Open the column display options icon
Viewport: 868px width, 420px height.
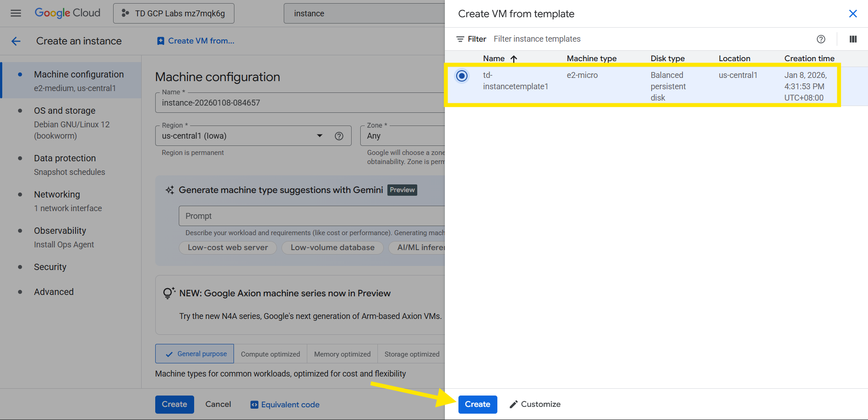pyautogui.click(x=853, y=39)
